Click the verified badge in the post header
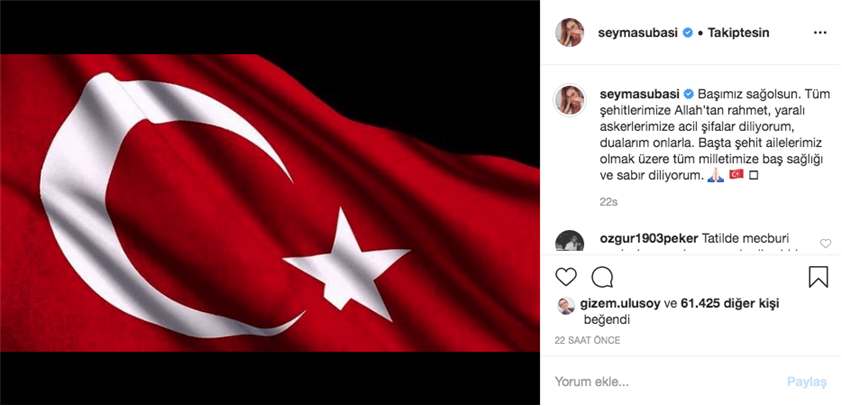 (687, 33)
